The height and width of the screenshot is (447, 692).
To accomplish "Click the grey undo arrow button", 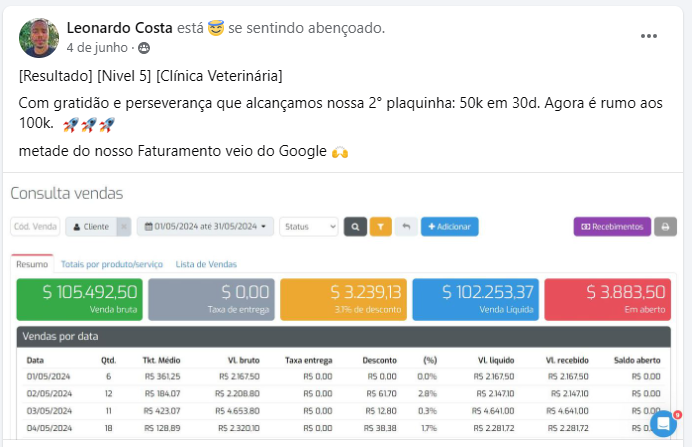I will [406, 227].
